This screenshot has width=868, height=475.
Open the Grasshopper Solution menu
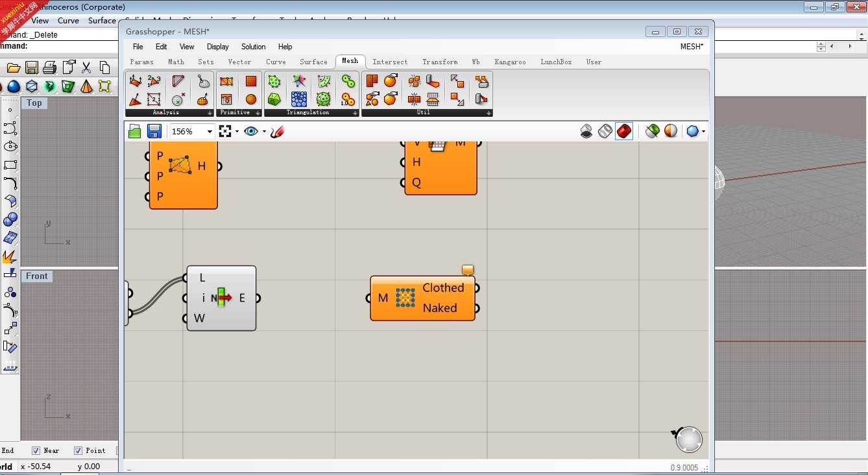click(253, 47)
